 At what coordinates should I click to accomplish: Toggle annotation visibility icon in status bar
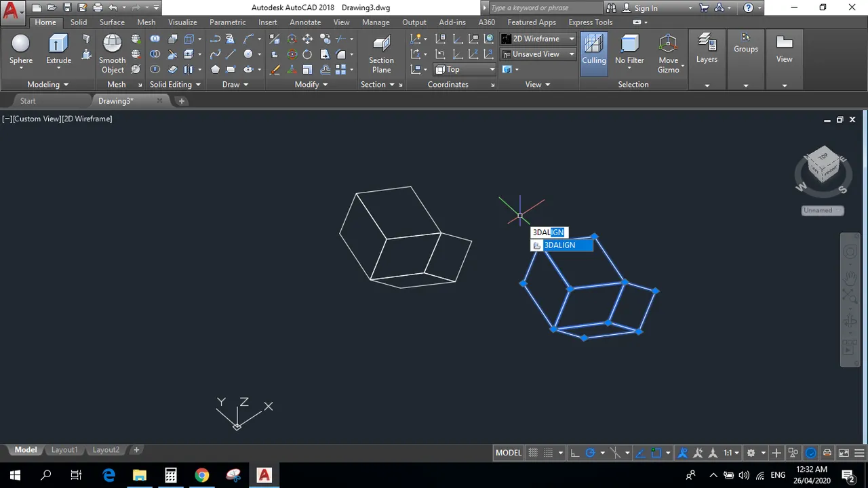[x=683, y=453]
